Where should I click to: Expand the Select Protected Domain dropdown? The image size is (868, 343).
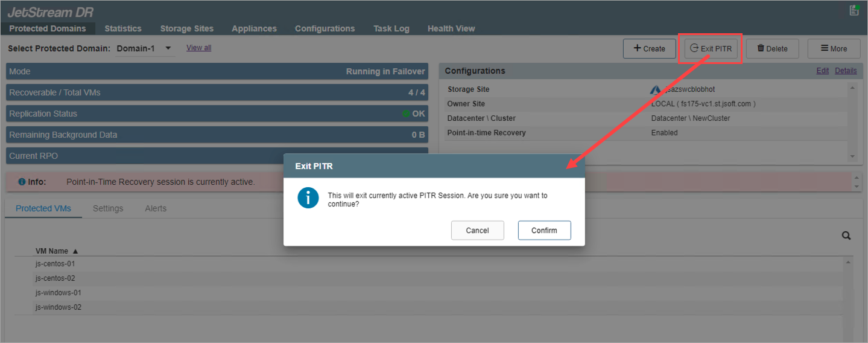tap(168, 48)
